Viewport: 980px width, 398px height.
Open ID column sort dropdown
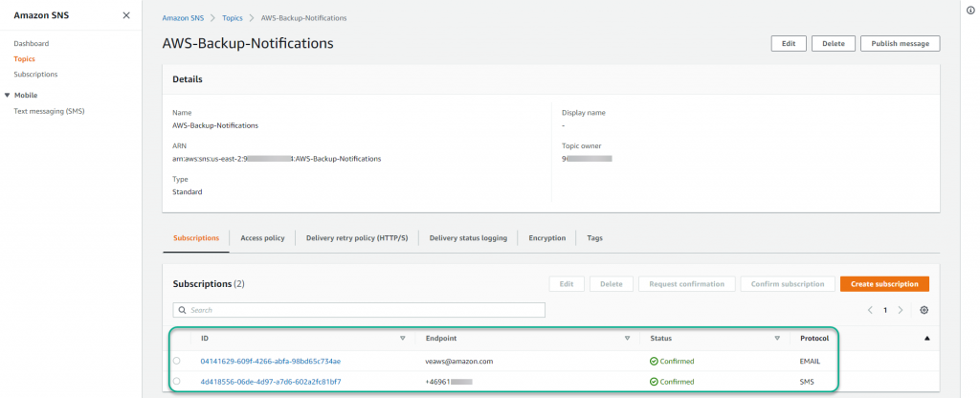point(403,338)
